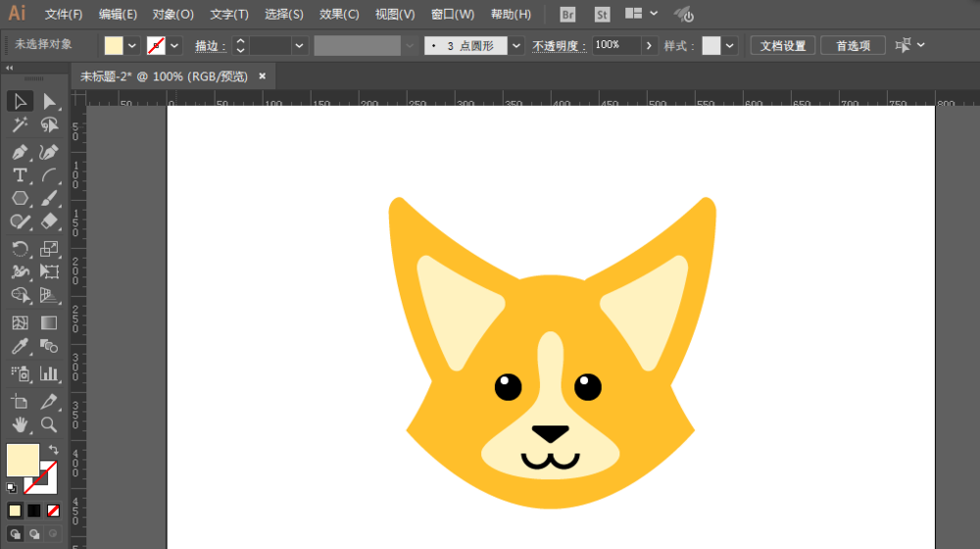
Task: Expand the 3 点圆形 brush definition dropdown
Action: click(516, 45)
